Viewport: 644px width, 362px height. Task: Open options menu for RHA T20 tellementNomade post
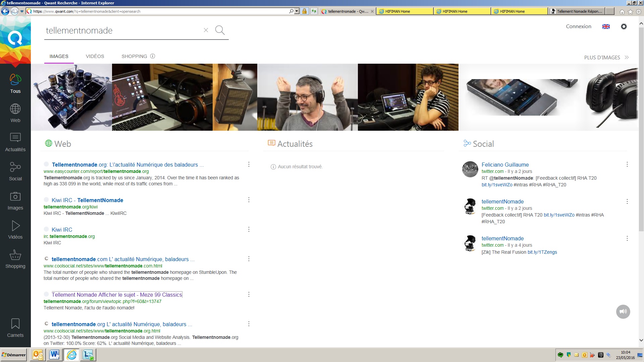click(627, 201)
